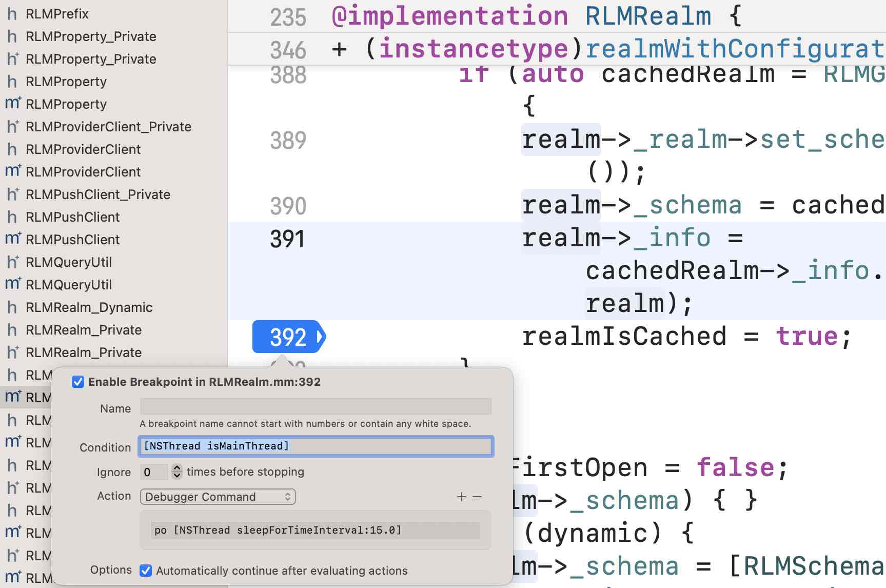Select the Condition field containing NSThread isMainThread
The width and height of the screenshot is (886, 588).
(315, 446)
